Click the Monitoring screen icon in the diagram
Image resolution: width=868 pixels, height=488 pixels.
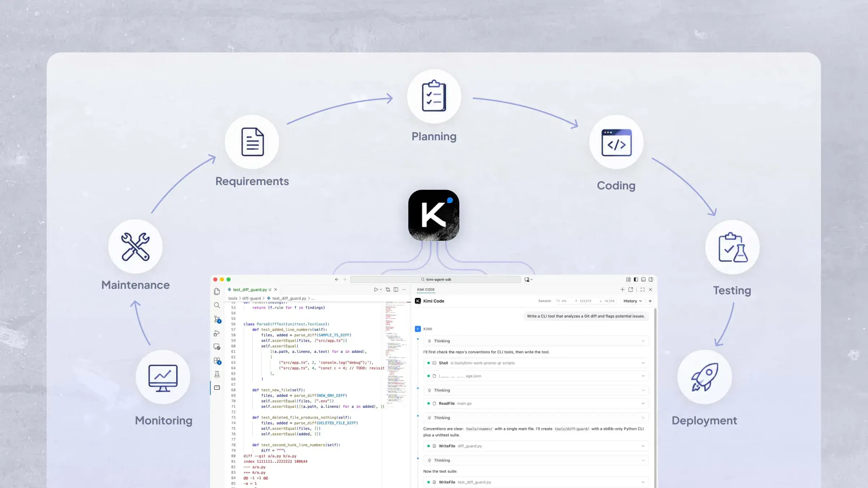point(163,377)
